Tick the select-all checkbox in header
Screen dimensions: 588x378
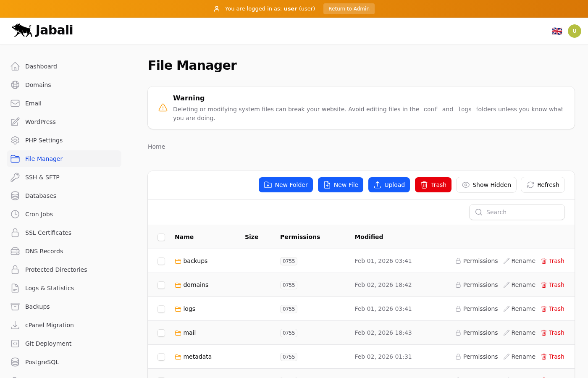click(x=161, y=237)
